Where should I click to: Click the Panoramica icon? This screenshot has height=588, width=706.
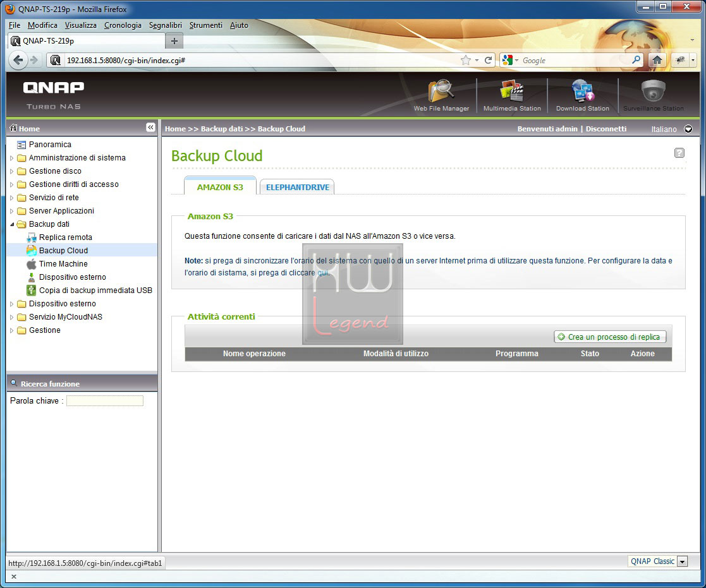(x=21, y=145)
